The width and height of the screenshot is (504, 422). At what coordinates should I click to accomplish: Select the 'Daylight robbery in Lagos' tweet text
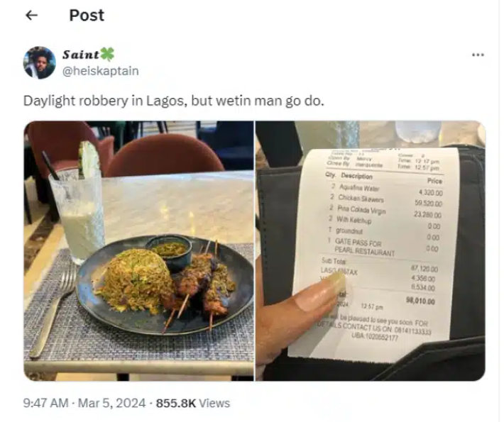pyautogui.click(x=174, y=101)
